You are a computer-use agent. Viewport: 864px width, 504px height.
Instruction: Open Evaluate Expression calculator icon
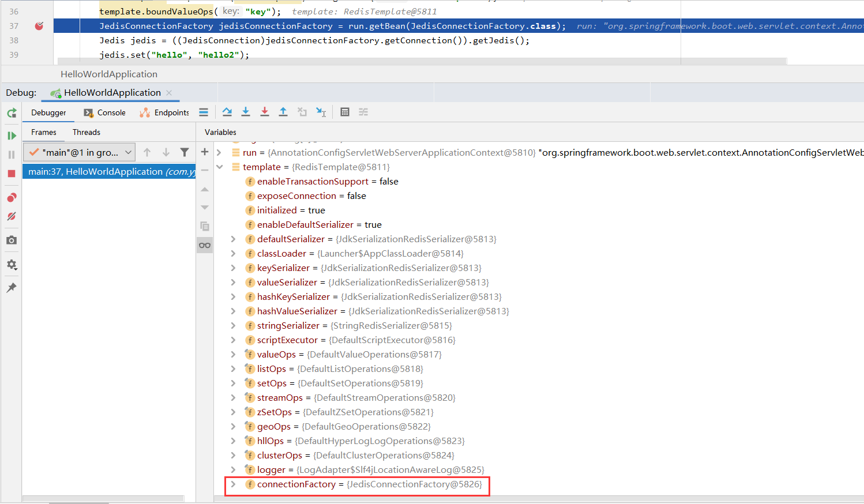tap(345, 112)
